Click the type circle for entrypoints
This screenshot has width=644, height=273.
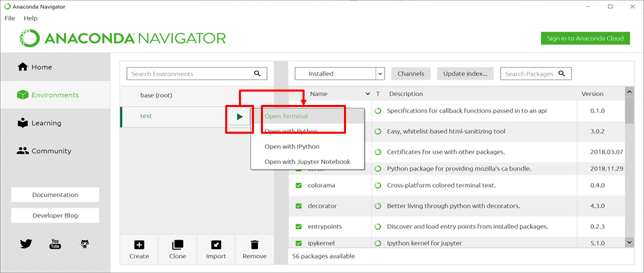[x=378, y=226]
